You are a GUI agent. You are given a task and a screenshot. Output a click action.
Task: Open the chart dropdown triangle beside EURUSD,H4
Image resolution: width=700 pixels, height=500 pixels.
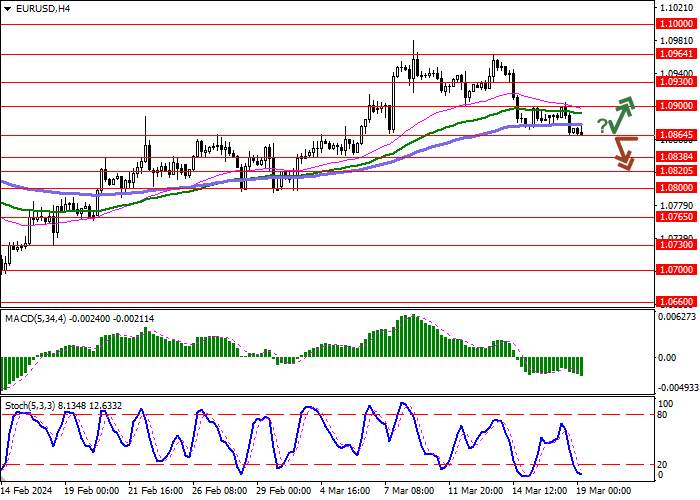click(8, 8)
